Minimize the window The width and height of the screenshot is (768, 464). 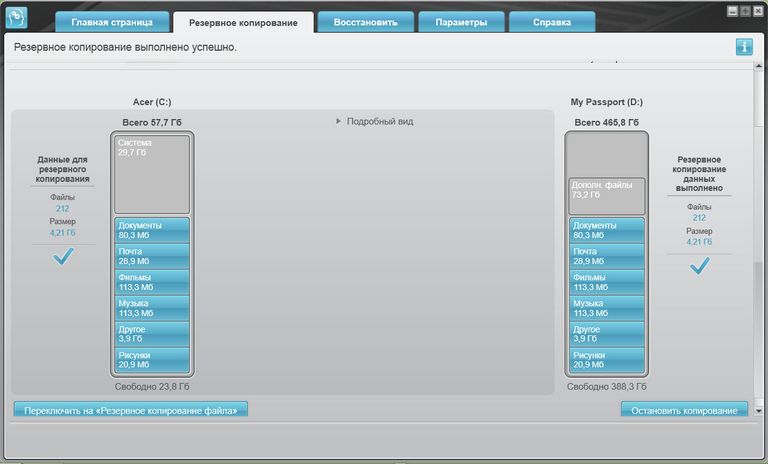732,11
